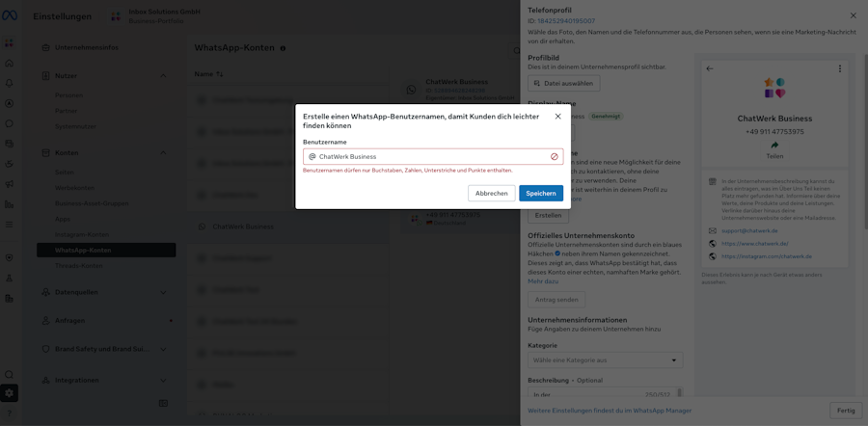Click the info icon beside WhatsApp-Konten
The image size is (868, 426).
tap(283, 49)
